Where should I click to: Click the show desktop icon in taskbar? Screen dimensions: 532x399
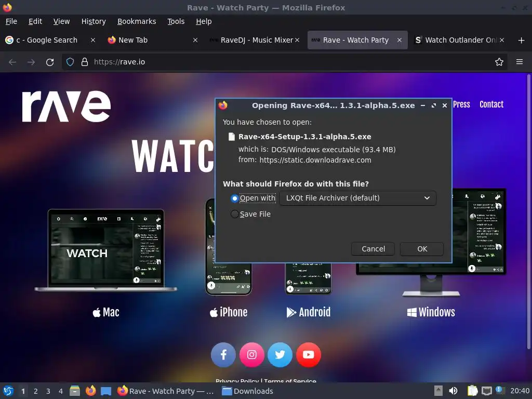[x=106, y=391]
